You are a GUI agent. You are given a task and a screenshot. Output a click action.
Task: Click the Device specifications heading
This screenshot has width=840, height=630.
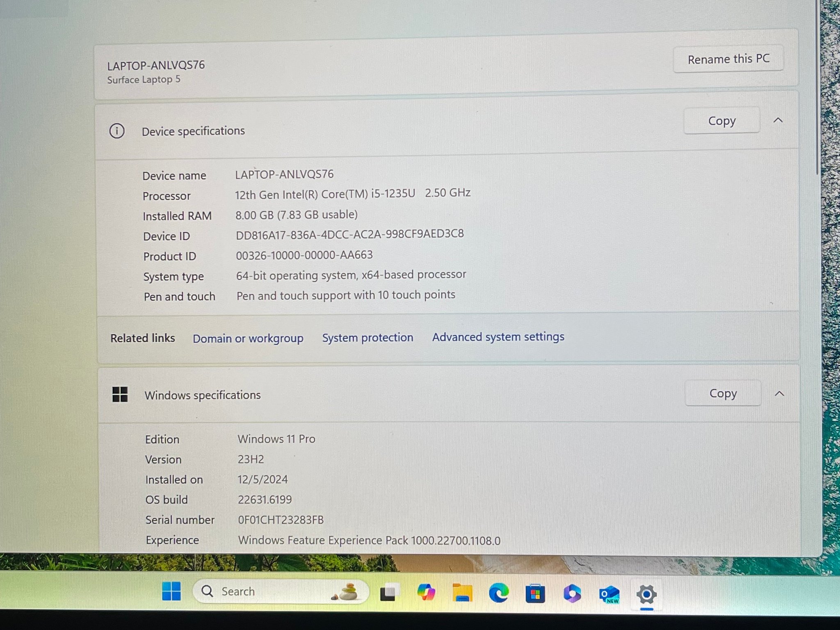pos(193,131)
